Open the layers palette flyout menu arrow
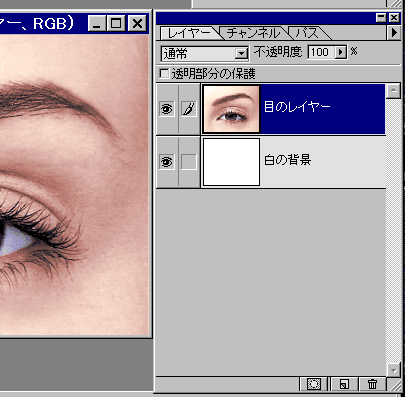This screenshot has width=405, height=397. [x=394, y=32]
